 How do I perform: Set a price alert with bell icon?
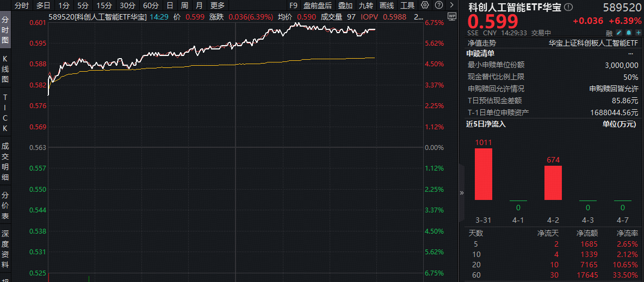[628, 33]
